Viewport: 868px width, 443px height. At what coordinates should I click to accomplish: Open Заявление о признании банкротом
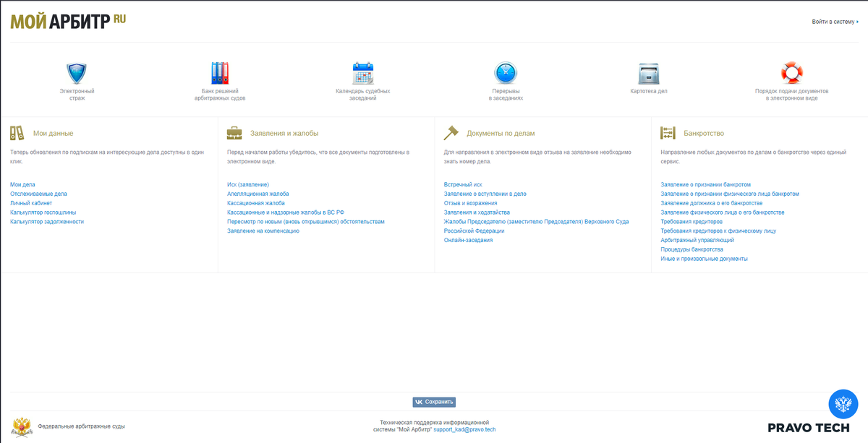click(706, 185)
